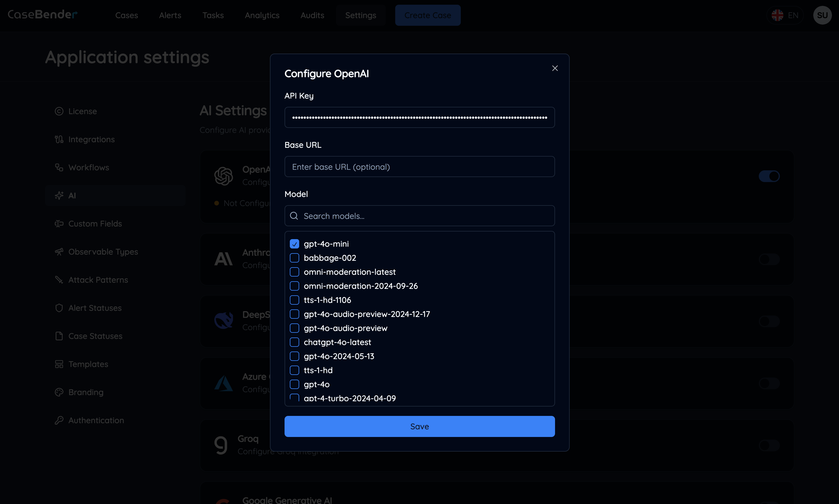Click the Integrations sidebar icon
The width and height of the screenshot is (839, 504).
tap(59, 139)
